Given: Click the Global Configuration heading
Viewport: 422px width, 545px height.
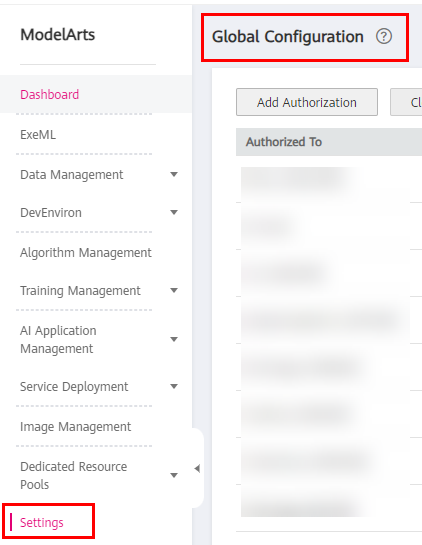Looking at the screenshot, I should click(x=288, y=36).
